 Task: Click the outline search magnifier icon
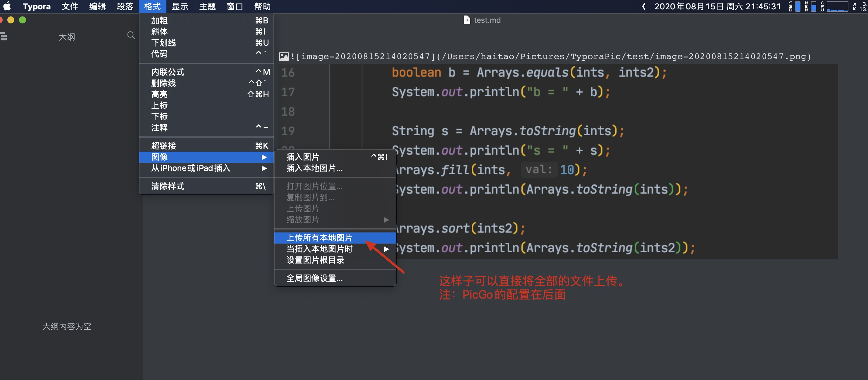[131, 35]
